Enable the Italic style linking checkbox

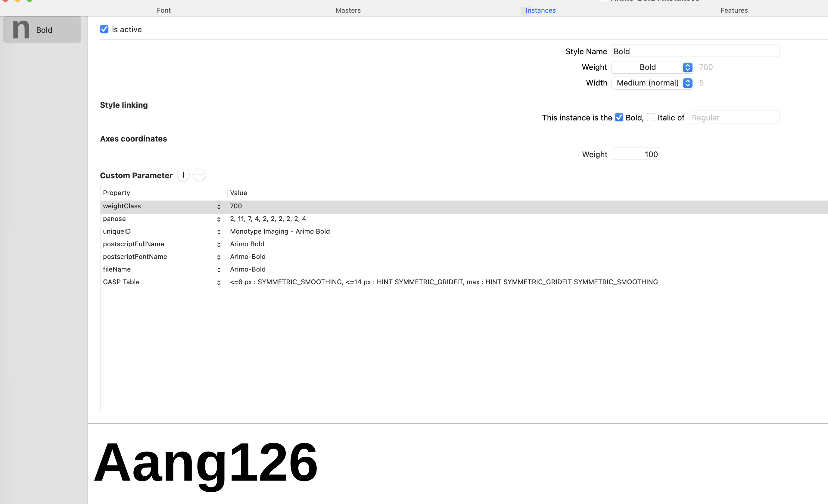(x=651, y=117)
